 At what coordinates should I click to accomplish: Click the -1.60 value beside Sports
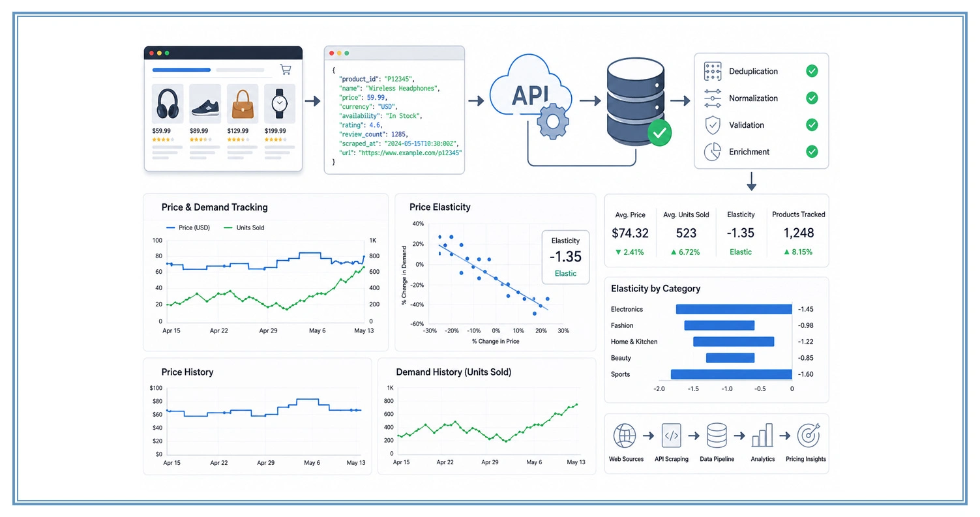(x=805, y=374)
